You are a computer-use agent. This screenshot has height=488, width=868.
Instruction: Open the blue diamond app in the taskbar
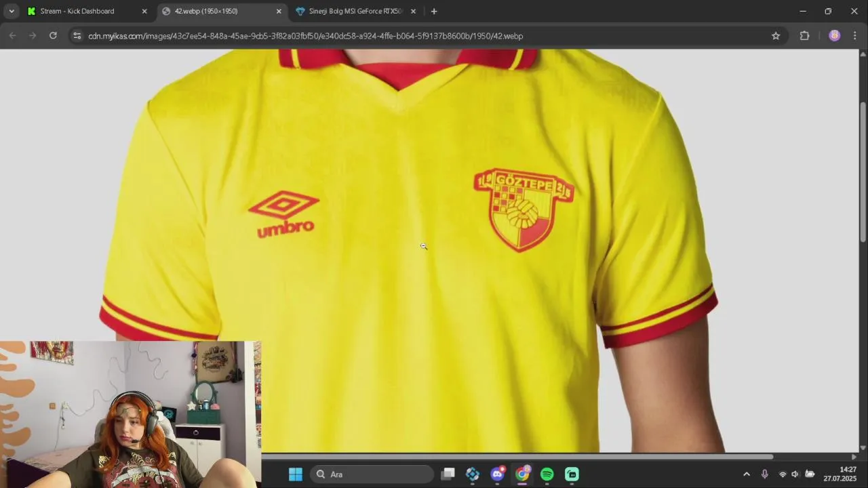coord(473,474)
